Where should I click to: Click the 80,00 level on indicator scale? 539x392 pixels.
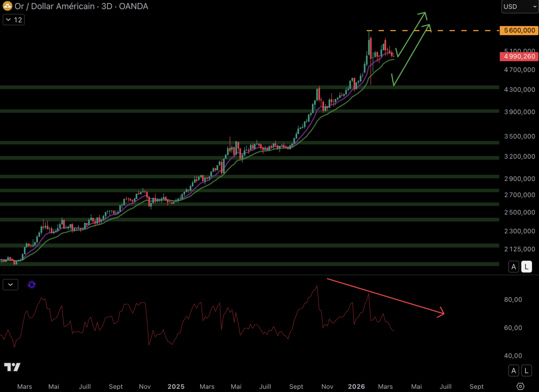(x=513, y=299)
